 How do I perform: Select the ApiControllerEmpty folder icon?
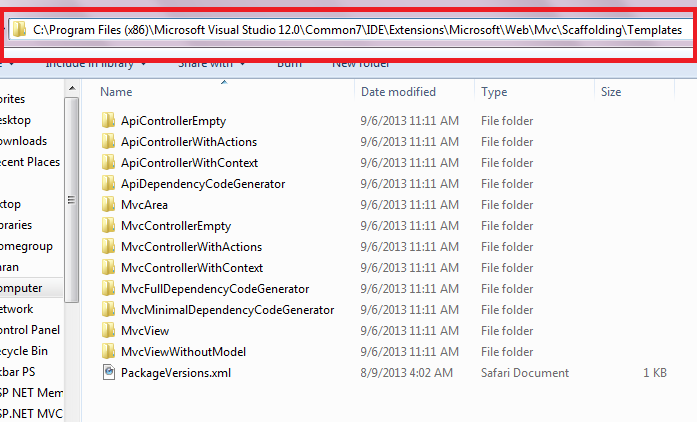click(108, 121)
